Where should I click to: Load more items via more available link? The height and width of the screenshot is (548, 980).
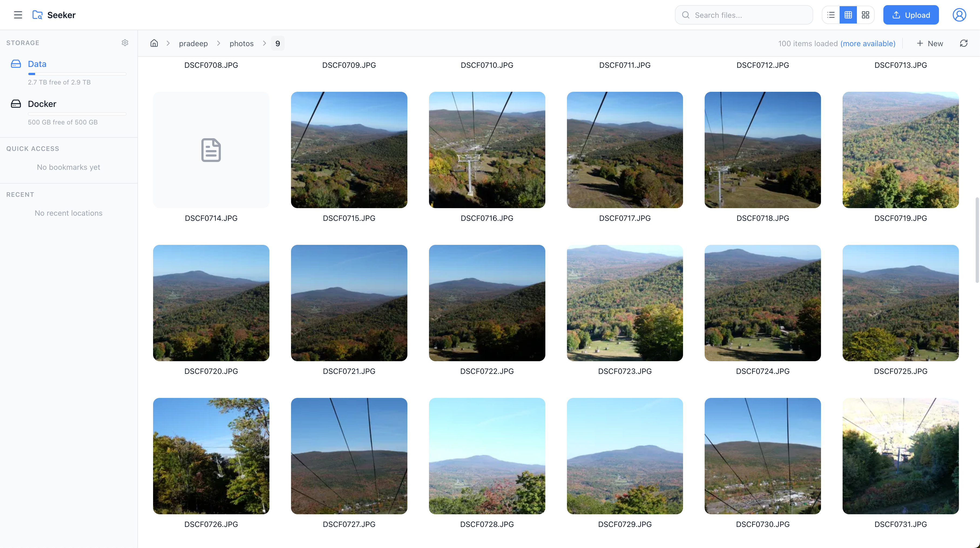pos(868,43)
